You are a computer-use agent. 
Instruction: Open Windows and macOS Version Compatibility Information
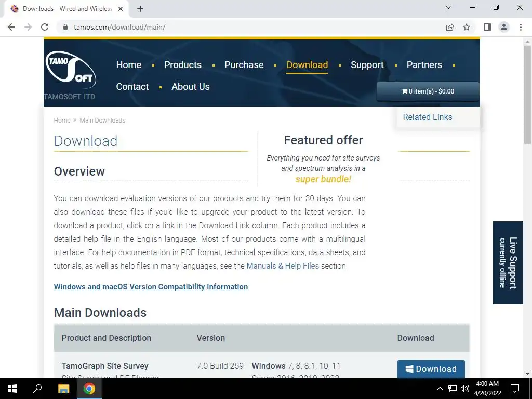click(x=151, y=287)
